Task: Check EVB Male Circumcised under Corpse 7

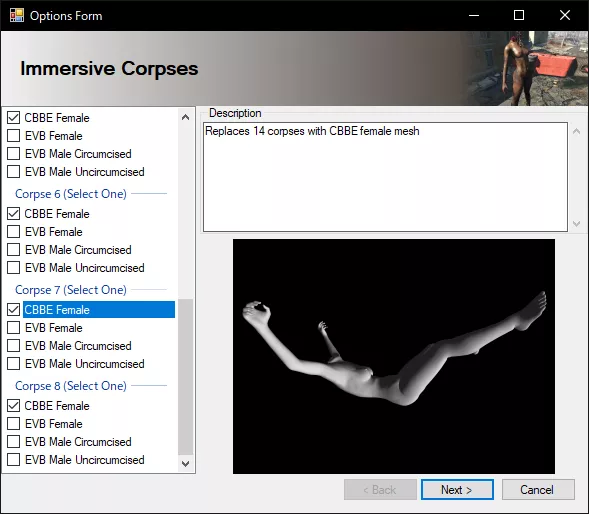Action: [14, 346]
